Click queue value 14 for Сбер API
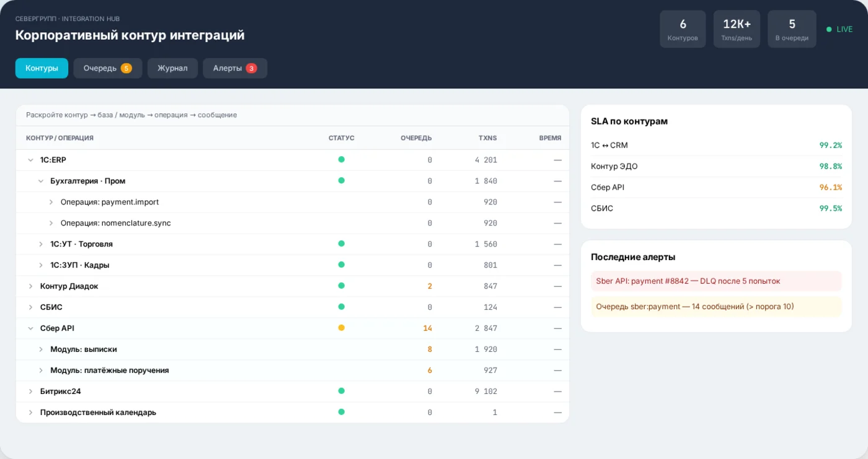 point(427,328)
